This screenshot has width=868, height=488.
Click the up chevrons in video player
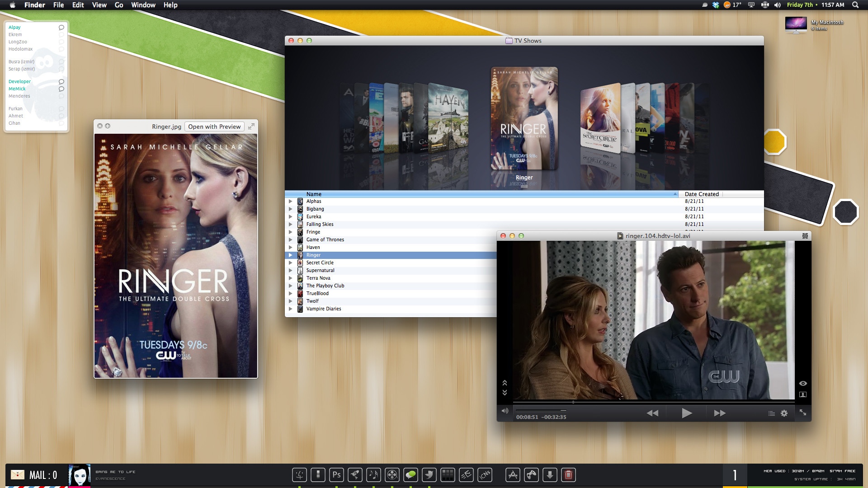pos(505,383)
